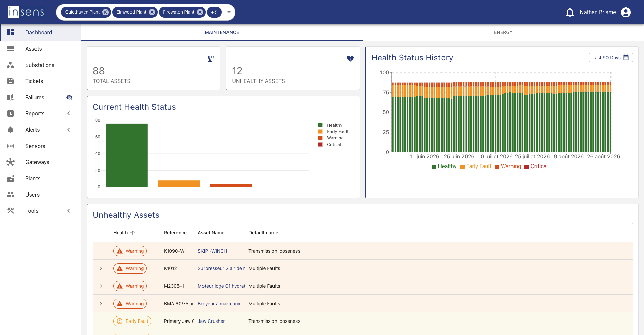Click the Assets list icon in the sidebar
644x335 pixels.
[10, 49]
